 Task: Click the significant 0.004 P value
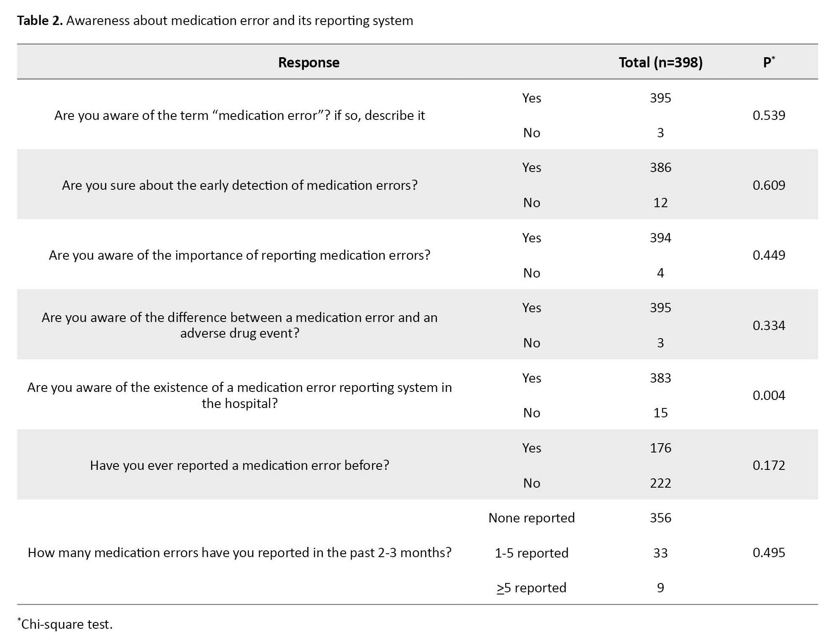tap(768, 395)
